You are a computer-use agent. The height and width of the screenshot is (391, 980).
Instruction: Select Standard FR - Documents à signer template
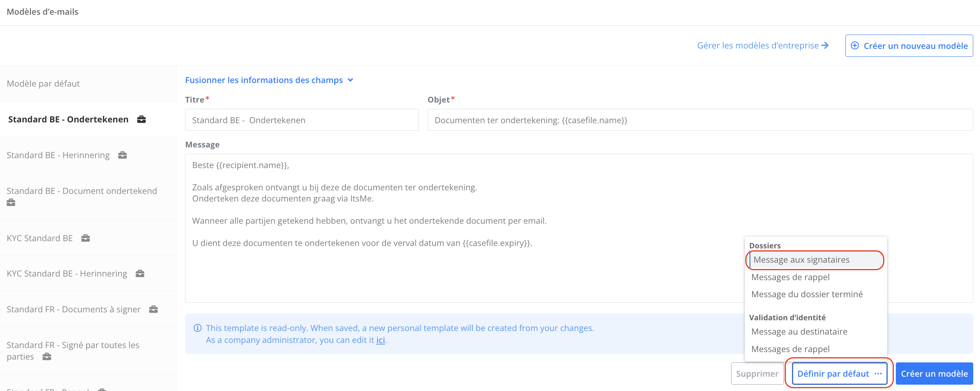coord(88,309)
